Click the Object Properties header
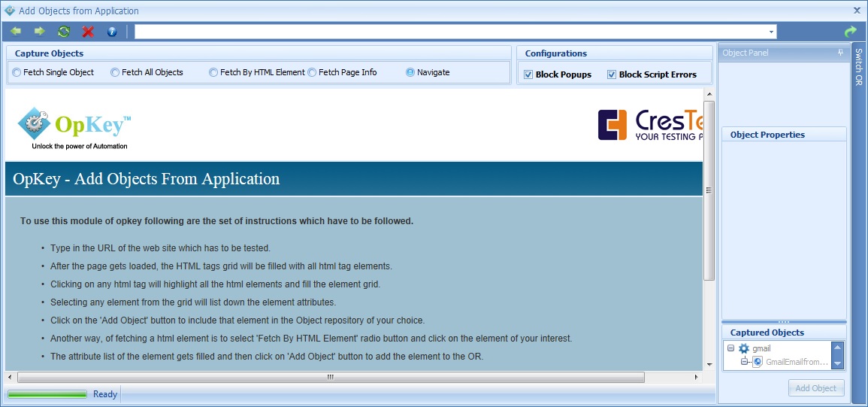Screen dimensions: 868x407 tap(784, 134)
